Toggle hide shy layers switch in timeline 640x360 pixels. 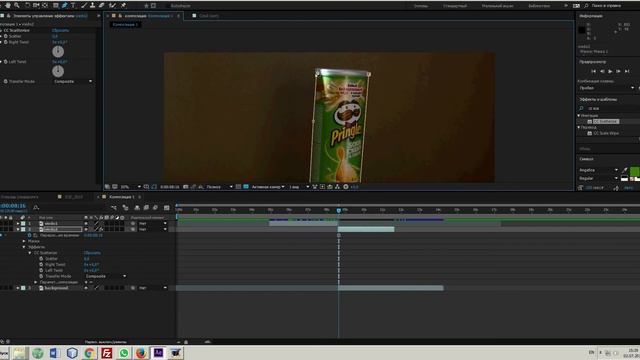(x=137, y=208)
